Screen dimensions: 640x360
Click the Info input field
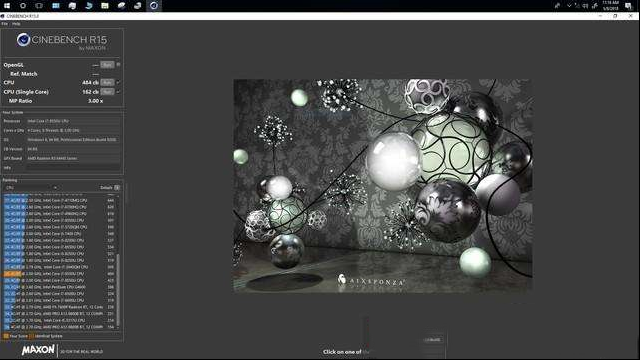[x=73, y=168]
